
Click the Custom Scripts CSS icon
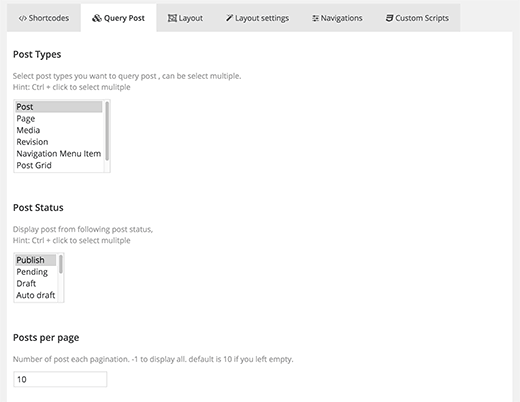pyautogui.click(x=389, y=18)
